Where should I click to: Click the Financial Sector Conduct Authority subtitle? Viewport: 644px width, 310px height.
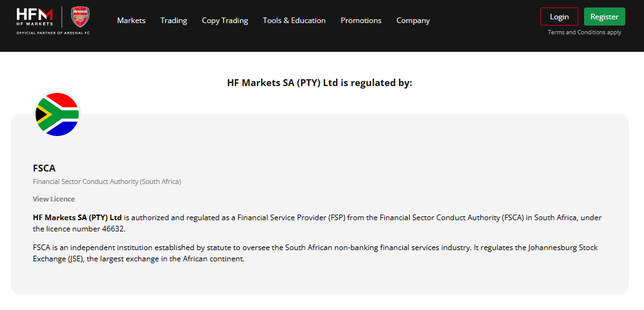point(107,182)
